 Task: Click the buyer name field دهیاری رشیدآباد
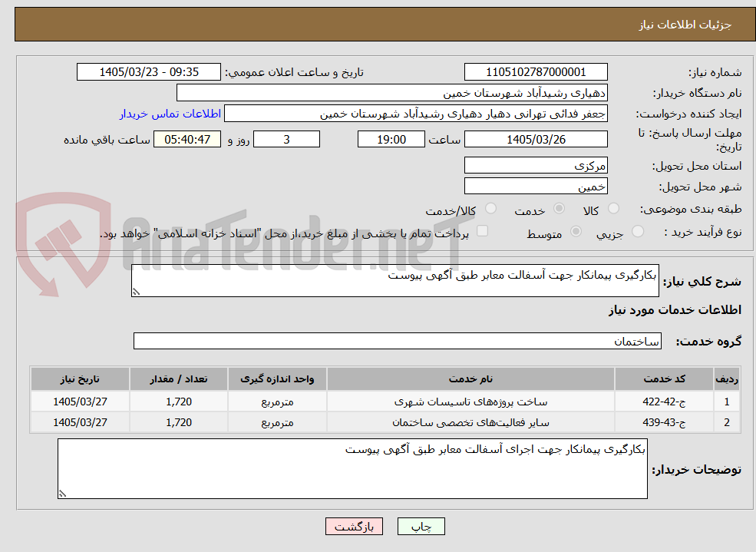pos(392,93)
